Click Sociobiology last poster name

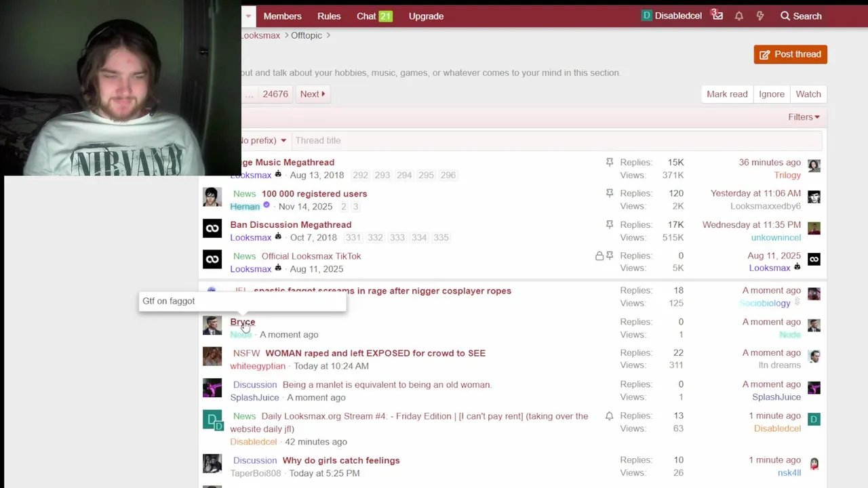point(765,303)
